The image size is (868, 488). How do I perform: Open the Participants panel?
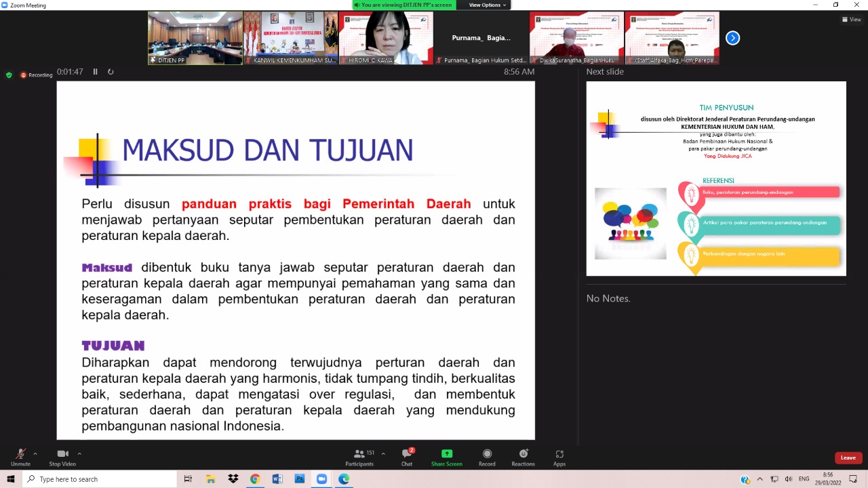click(x=359, y=457)
